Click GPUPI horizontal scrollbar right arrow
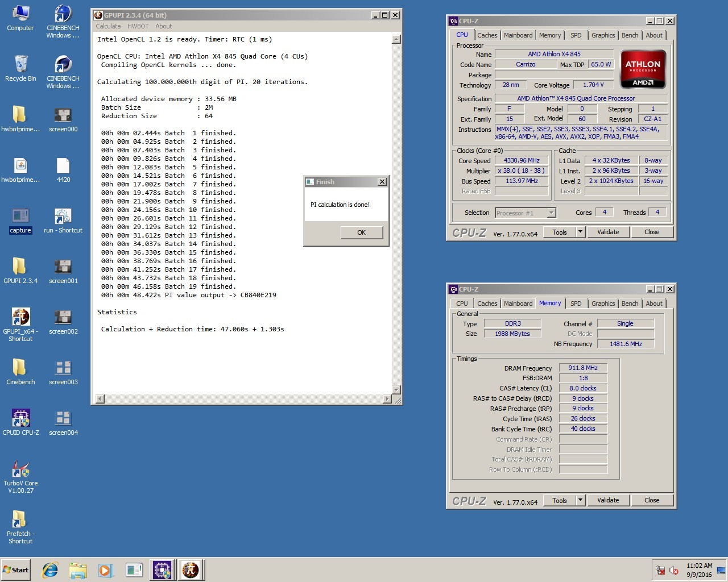This screenshot has height=582, width=728. pos(387,399)
